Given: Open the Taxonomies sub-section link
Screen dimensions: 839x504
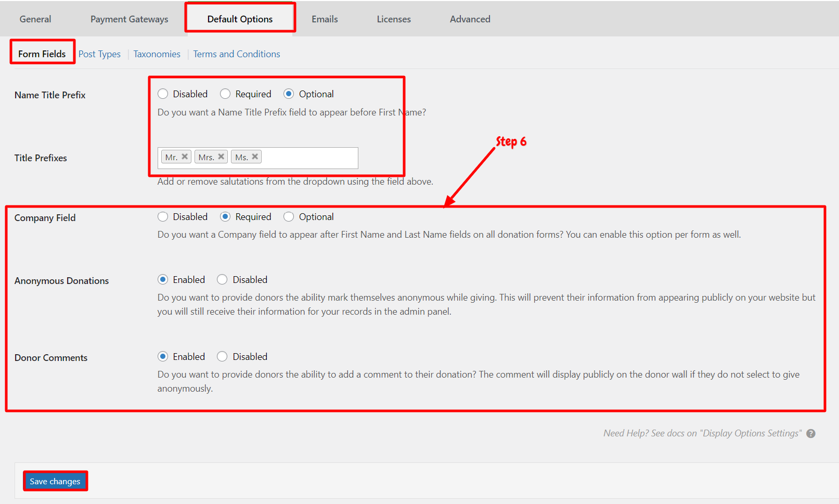Looking at the screenshot, I should tap(157, 54).
